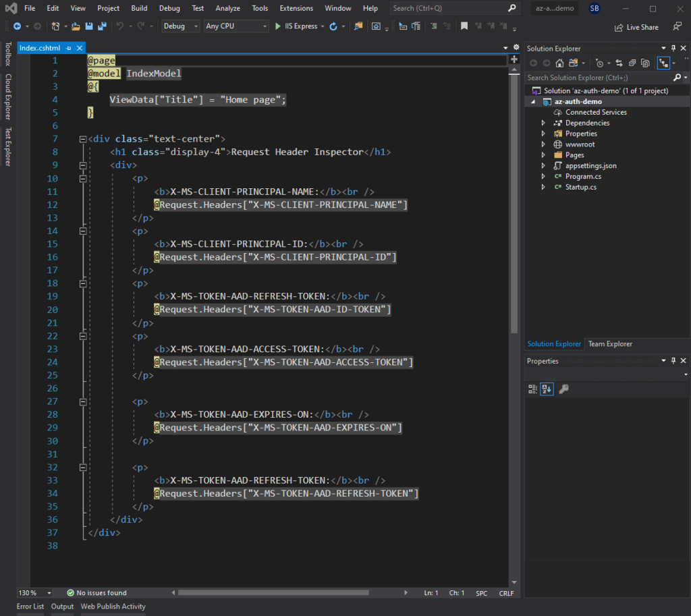Open the Output tab
This screenshot has height=616, width=691.
tap(62, 607)
